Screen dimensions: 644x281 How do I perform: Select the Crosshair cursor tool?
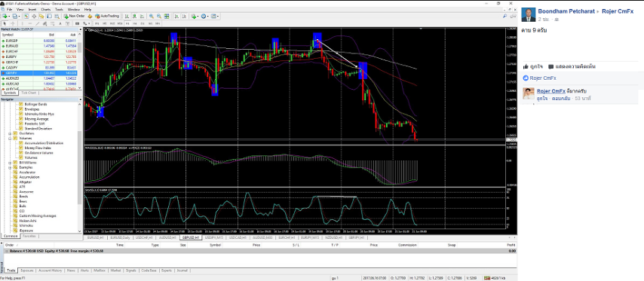[x=13, y=23]
